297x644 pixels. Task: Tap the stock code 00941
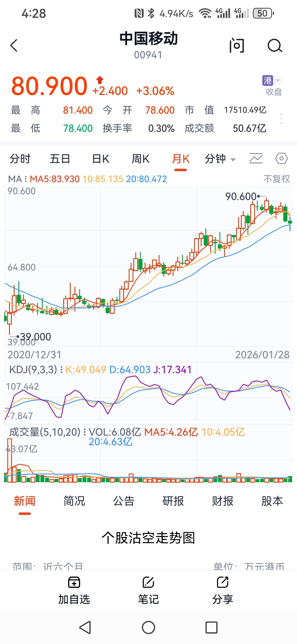click(x=148, y=55)
